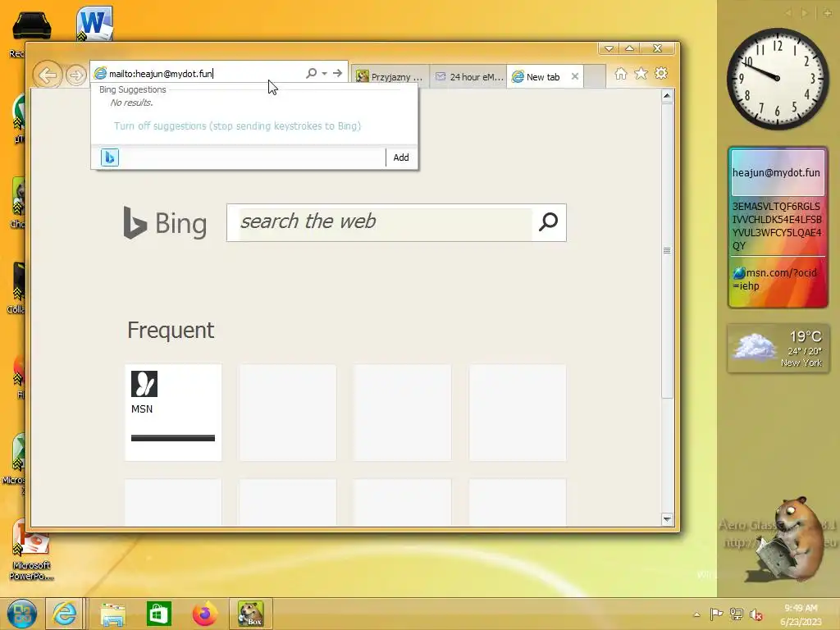The height and width of the screenshot is (630, 840).
Task: Expand the address bar autocomplete dropdown arrow
Action: tap(325, 73)
